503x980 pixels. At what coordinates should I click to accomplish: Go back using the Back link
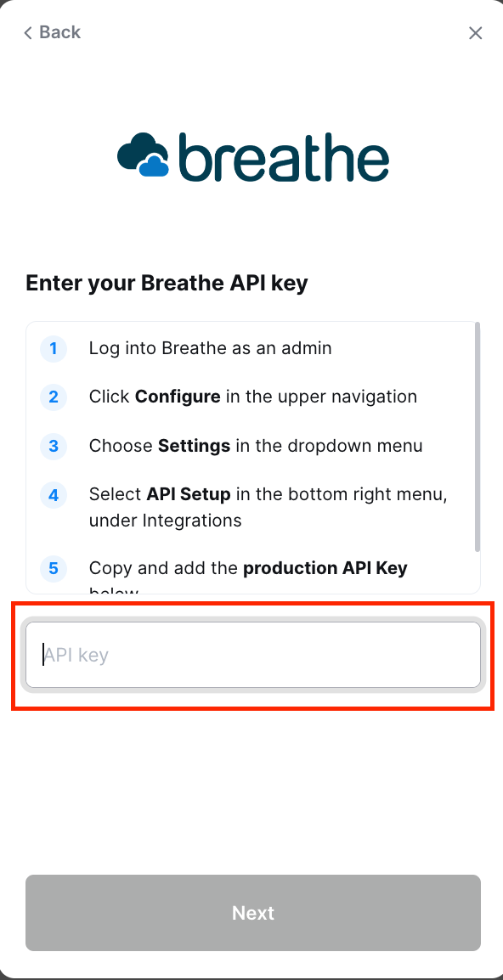click(53, 32)
